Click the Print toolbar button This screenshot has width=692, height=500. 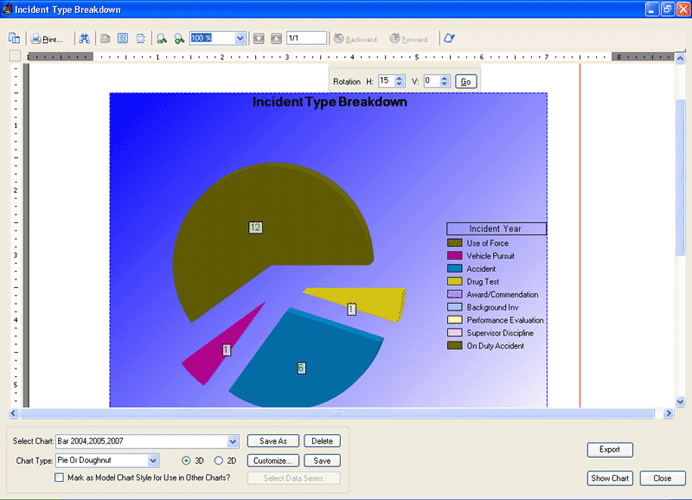coord(47,39)
